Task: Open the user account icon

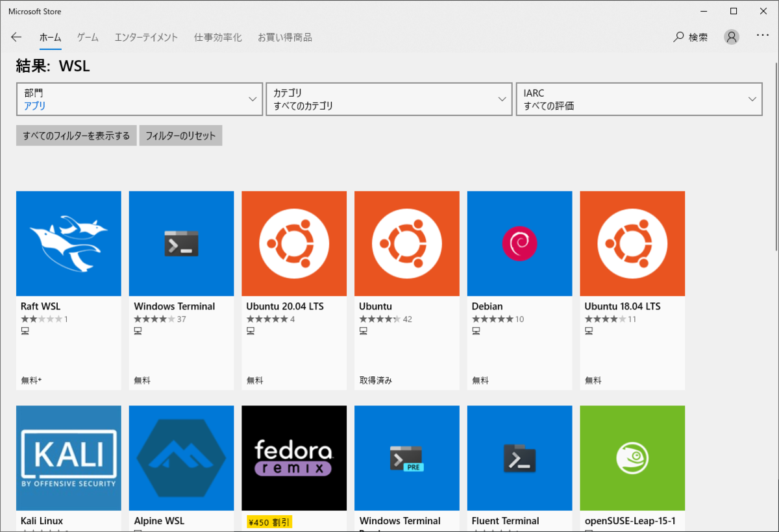Action: [x=732, y=37]
